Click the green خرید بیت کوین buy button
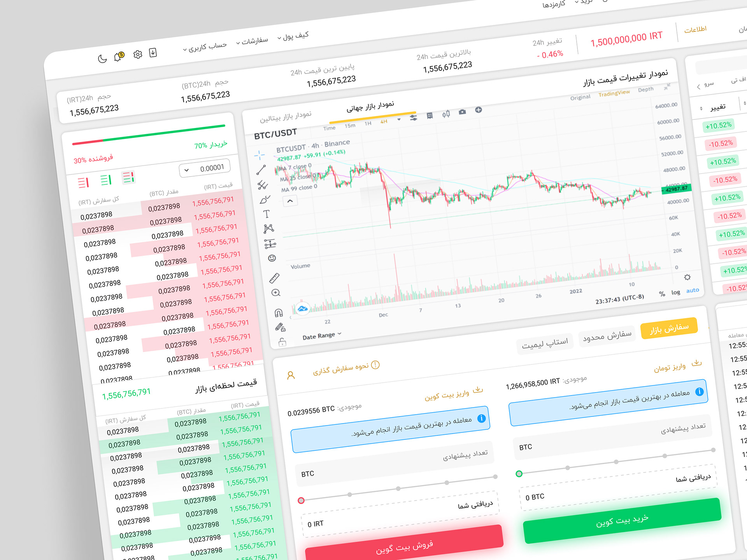This screenshot has width=747, height=560. 622,521
